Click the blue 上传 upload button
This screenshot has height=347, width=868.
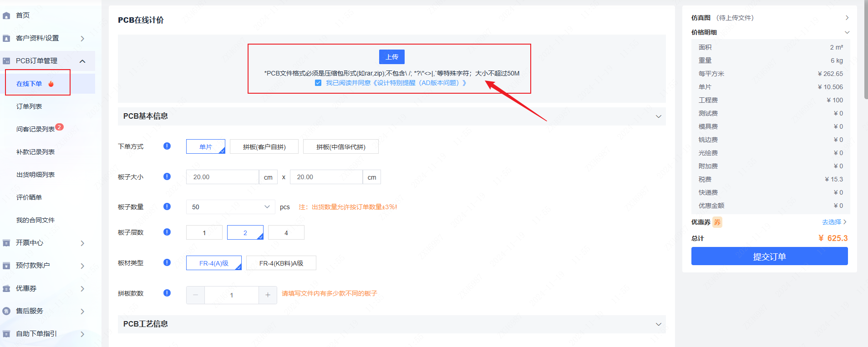[x=392, y=57]
